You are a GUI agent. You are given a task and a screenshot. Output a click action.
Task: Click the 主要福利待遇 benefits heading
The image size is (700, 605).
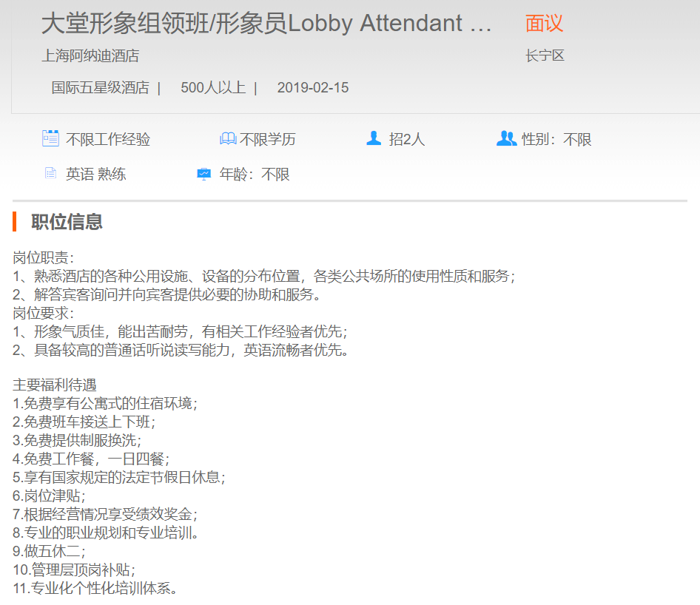click(x=55, y=385)
